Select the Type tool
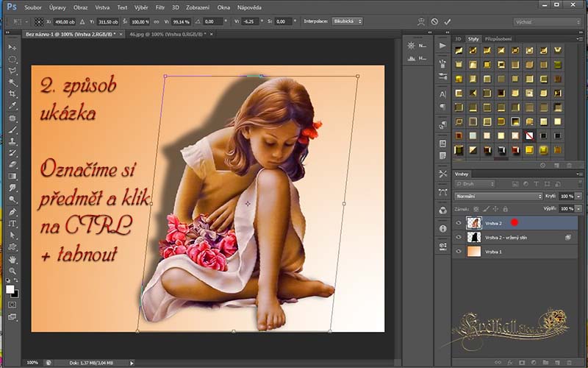 pyautogui.click(x=12, y=224)
